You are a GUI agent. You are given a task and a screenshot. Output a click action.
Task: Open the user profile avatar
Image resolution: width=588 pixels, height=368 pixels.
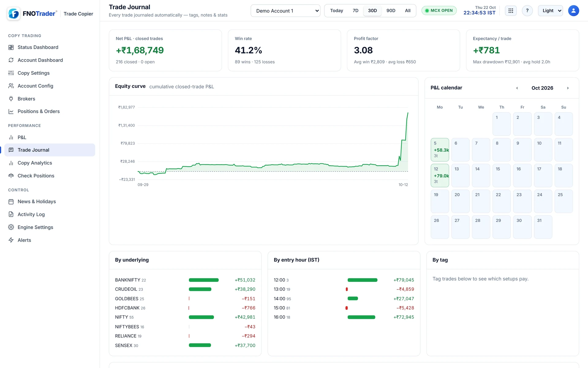[x=573, y=11]
